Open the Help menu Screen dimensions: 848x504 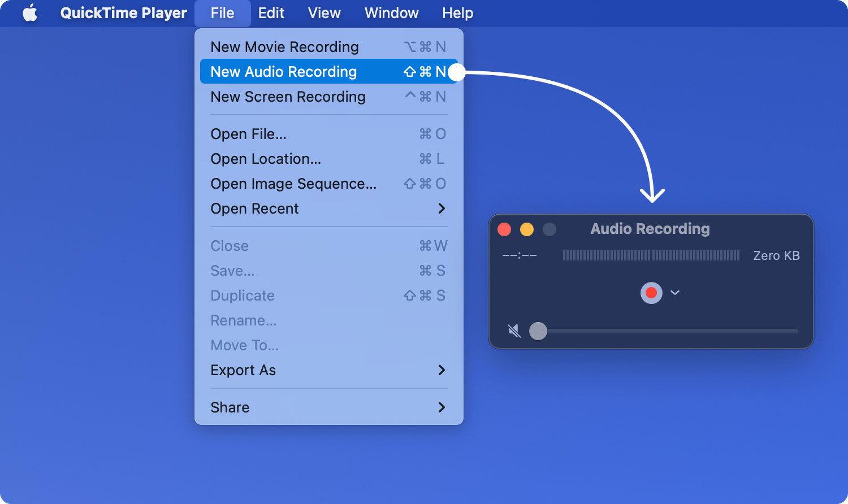coord(457,13)
